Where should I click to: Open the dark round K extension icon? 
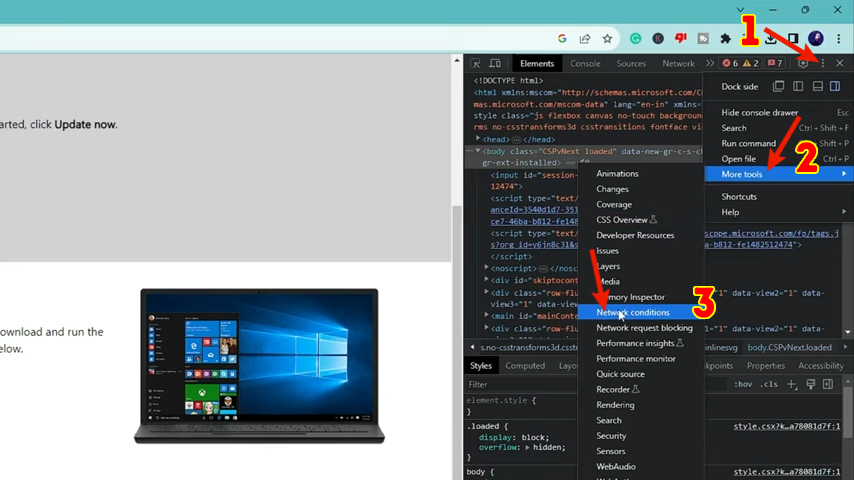coord(658,38)
